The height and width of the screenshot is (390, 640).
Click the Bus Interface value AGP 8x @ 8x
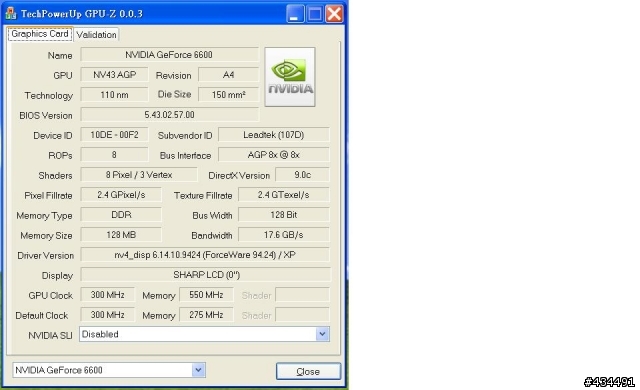(x=274, y=155)
